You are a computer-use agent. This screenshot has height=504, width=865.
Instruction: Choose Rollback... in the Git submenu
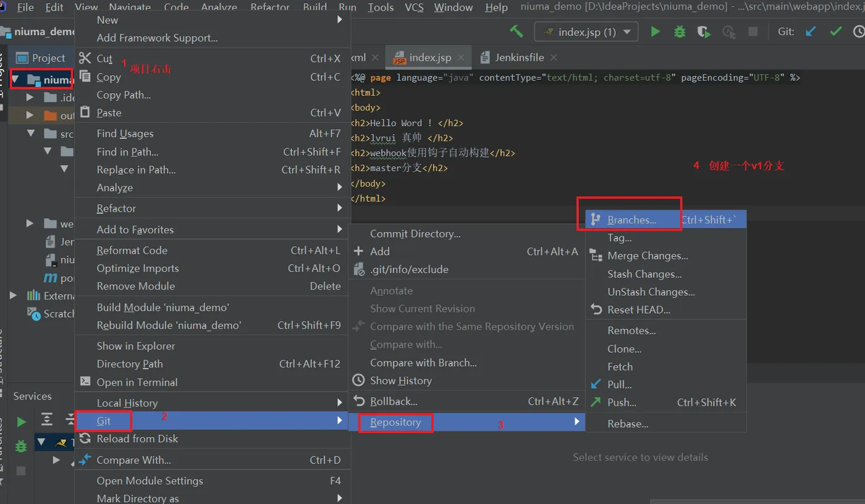tap(466, 401)
